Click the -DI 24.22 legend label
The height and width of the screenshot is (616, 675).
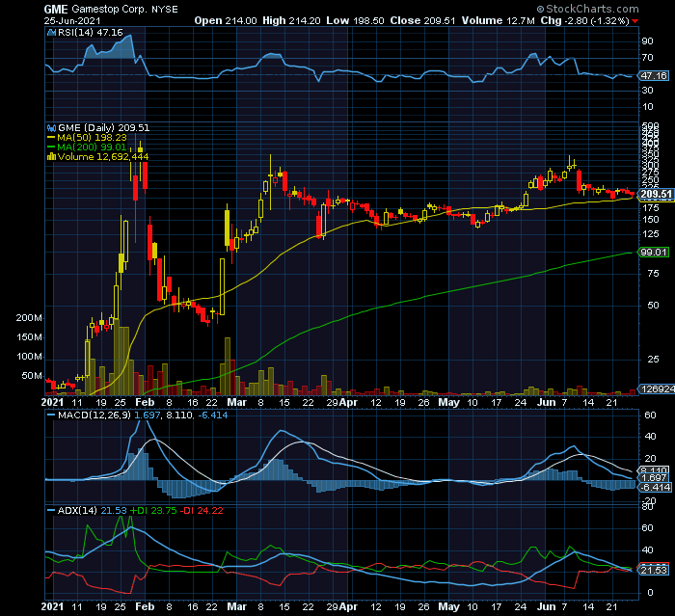click(x=202, y=511)
